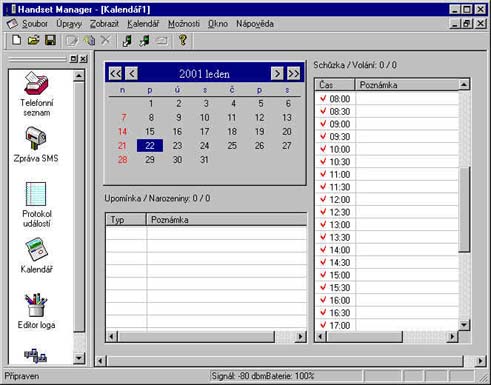
Task: Select the 13:00 time slot row
Action: (387, 225)
